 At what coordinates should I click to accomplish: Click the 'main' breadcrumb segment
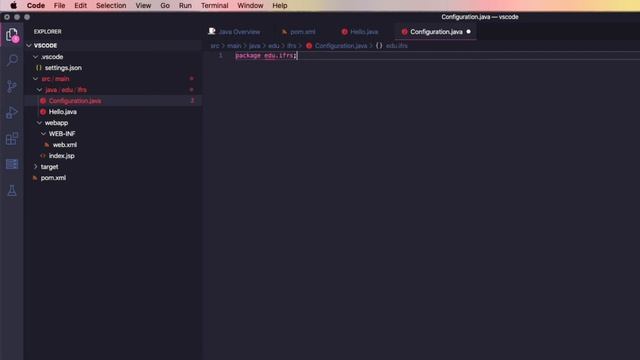234,46
